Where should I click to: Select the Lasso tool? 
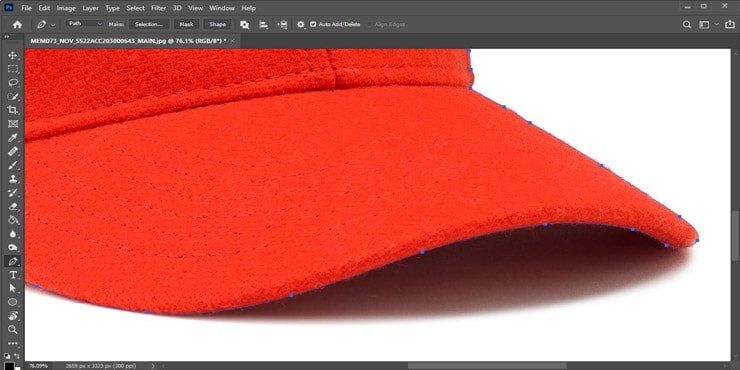(13, 83)
